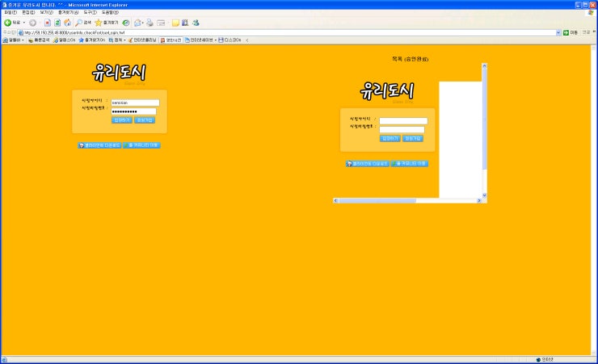
Task: Open the Mail envelope toolbar icon
Action: pos(138,23)
